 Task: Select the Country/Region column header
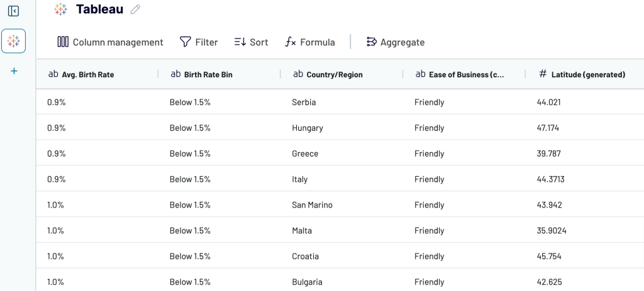point(341,74)
